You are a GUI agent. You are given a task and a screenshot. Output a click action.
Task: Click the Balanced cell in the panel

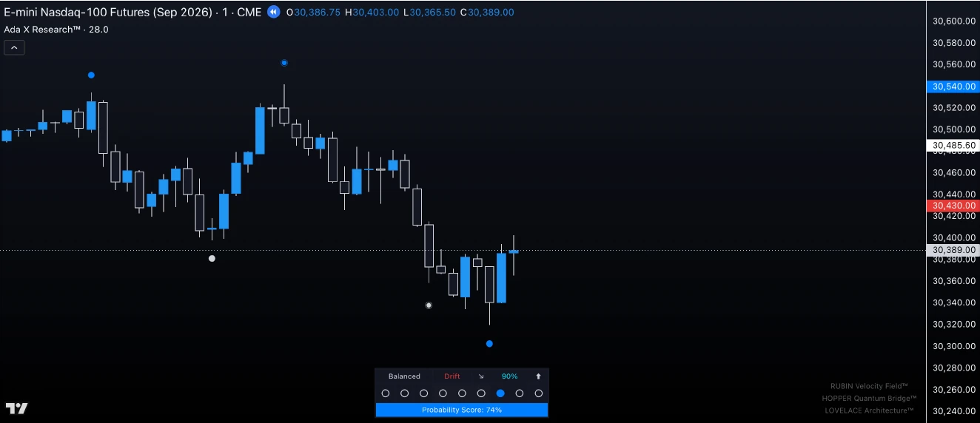pyautogui.click(x=404, y=376)
